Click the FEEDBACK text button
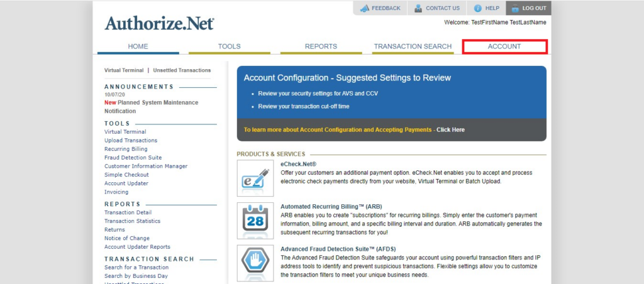644x284 pixels. pyautogui.click(x=386, y=8)
